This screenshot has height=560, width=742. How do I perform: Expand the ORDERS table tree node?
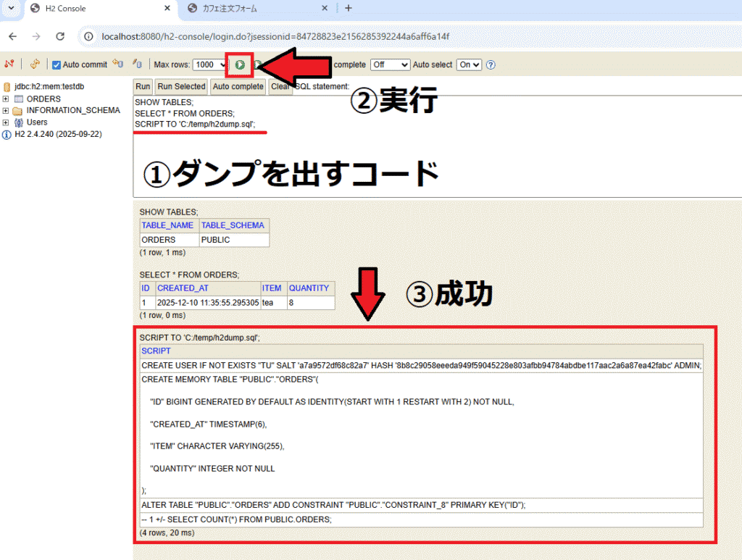coord(7,99)
